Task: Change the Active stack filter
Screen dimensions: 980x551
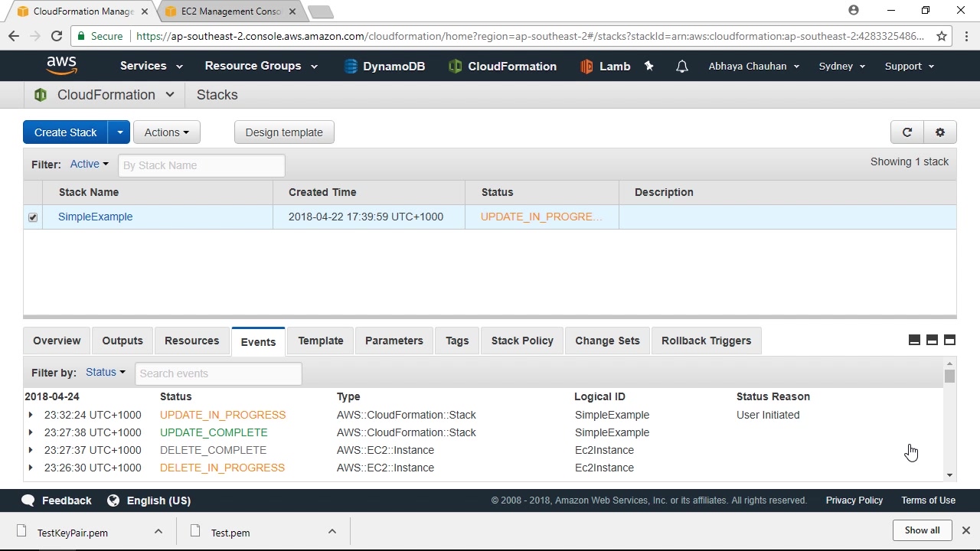Action: [x=90, y=165]
